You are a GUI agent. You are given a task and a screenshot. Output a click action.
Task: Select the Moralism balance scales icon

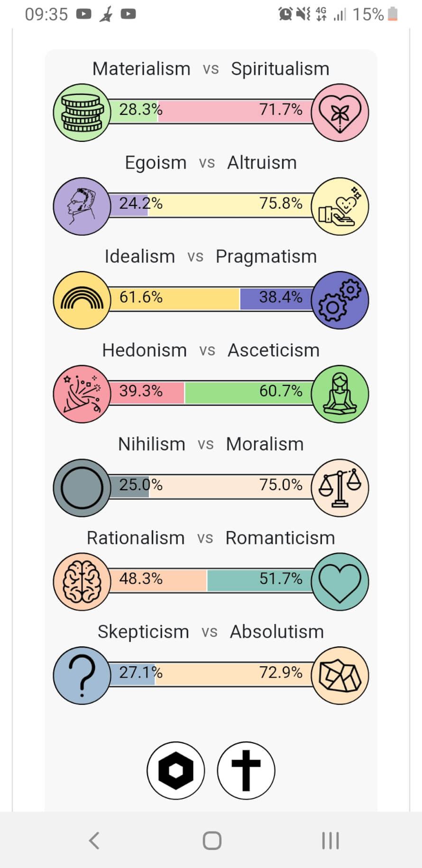[x=340, y=488]
